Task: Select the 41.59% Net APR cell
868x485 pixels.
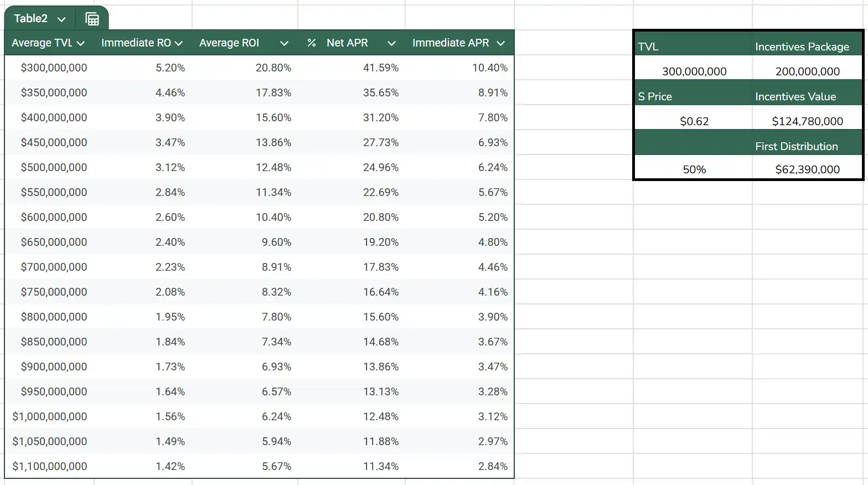Action: tap(380, 68)
